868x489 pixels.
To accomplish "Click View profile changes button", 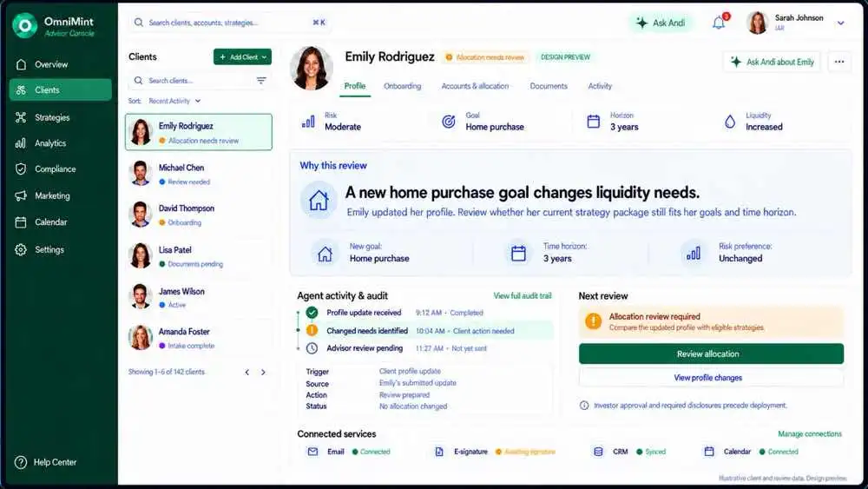I will (x=711, y=378).
